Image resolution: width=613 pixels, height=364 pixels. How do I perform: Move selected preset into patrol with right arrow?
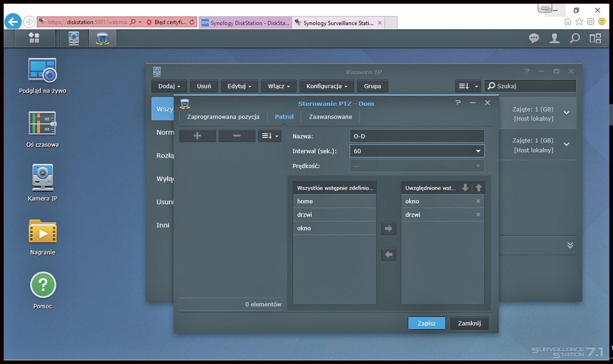389,228
